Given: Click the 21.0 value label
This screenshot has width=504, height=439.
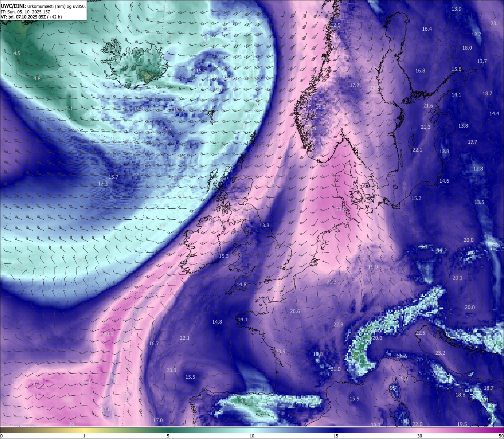Looking at the screenshot, I should click(335, 369).
